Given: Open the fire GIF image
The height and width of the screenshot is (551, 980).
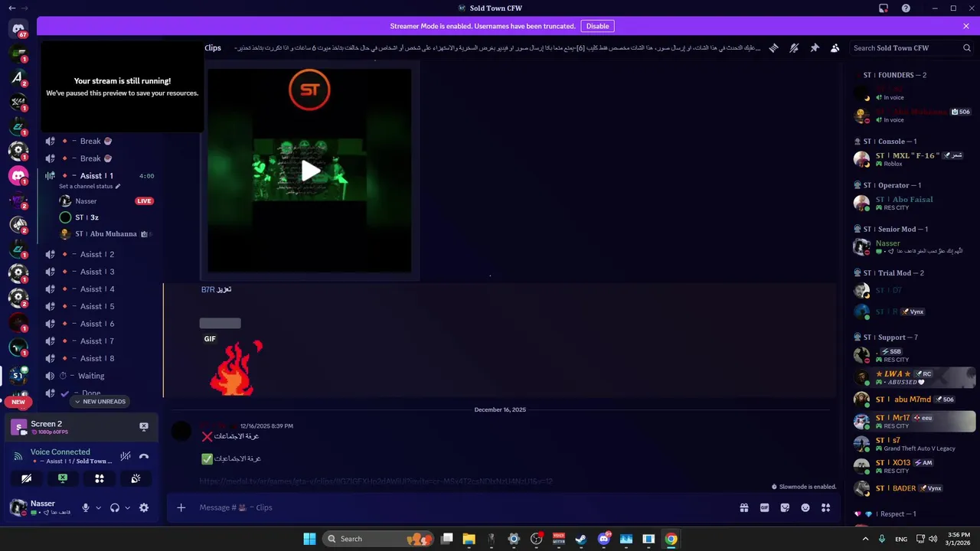Looking at the screenshot, I should pyautogui.click(x=236, y=368).
